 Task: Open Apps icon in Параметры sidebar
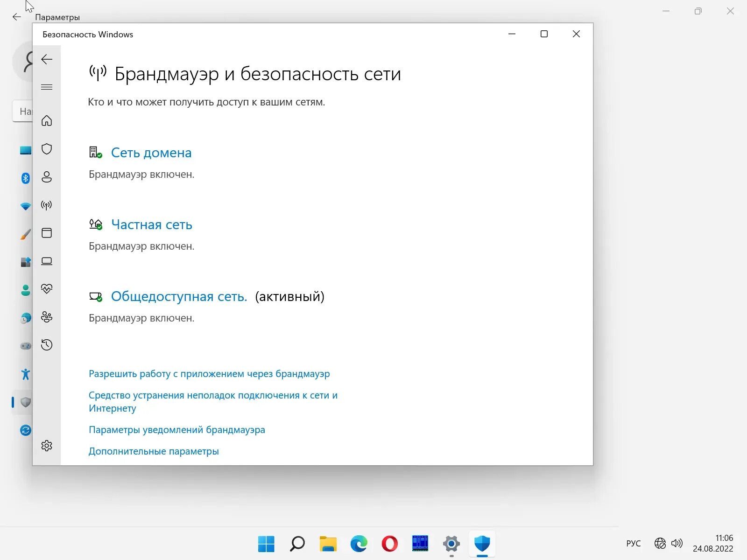(26, 262)
